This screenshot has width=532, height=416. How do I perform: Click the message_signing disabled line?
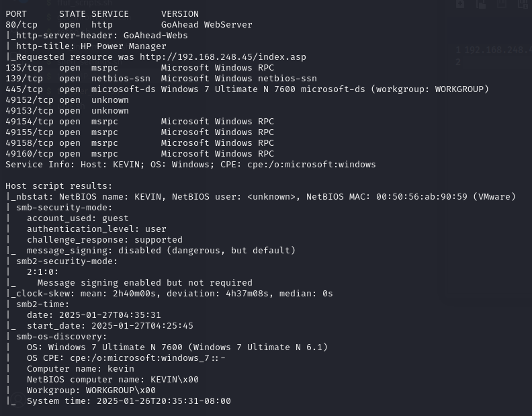tap(161, 251)
